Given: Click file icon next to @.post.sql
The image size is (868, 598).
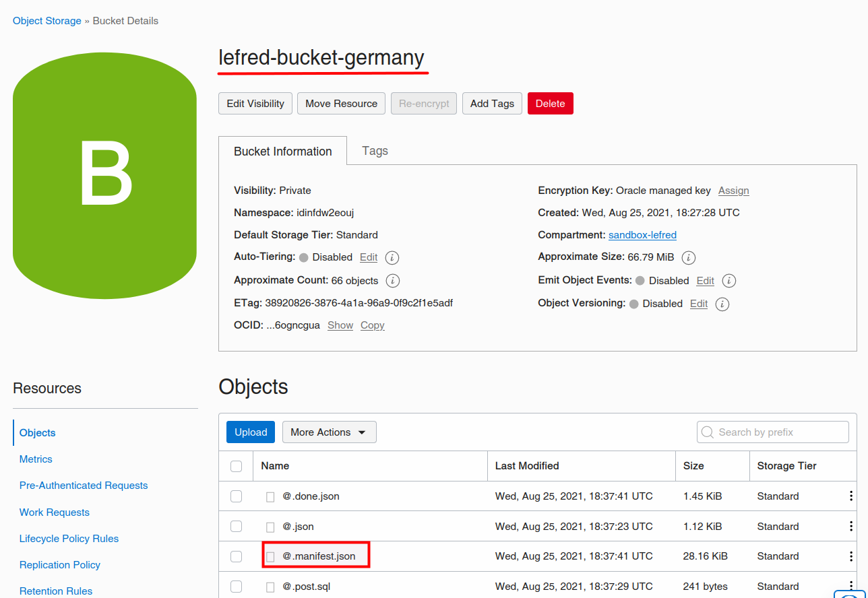Looking at the screenshot, I should pyautogui.click(x=270, y=587).
